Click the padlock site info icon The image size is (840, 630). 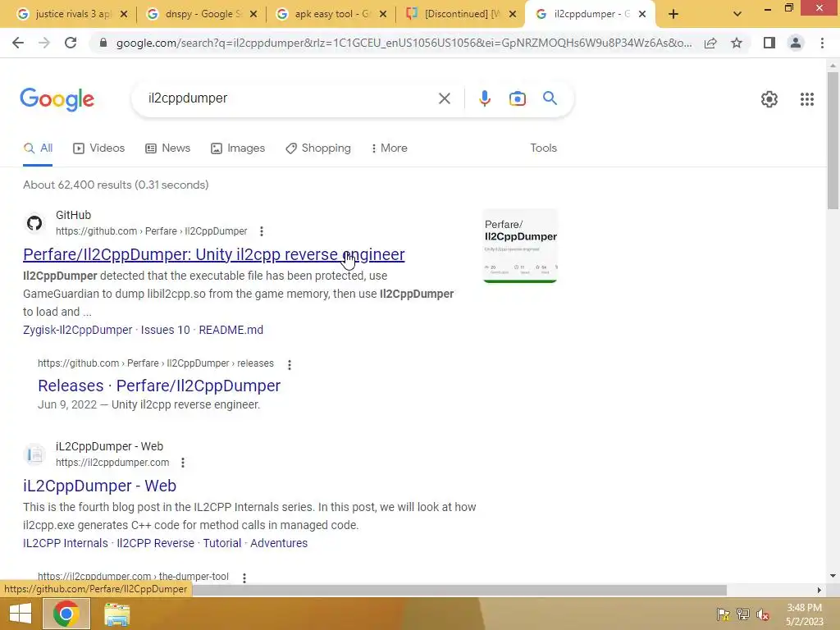point(103,43)
